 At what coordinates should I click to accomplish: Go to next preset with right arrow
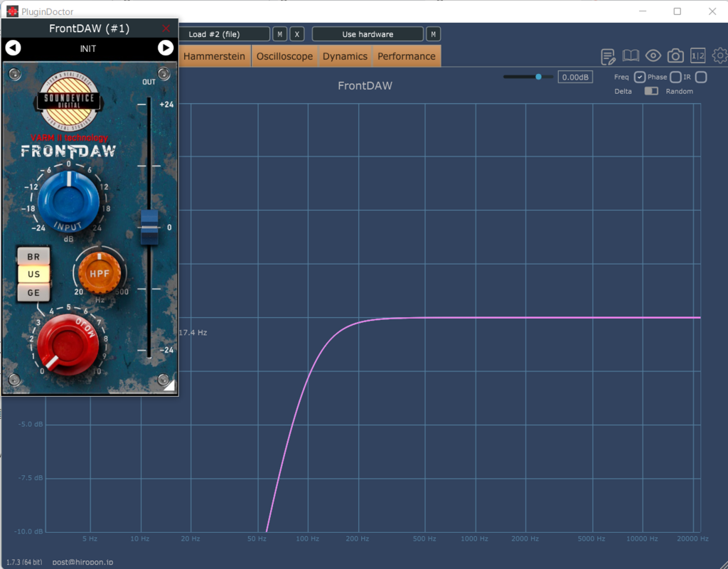coord(165,48)
